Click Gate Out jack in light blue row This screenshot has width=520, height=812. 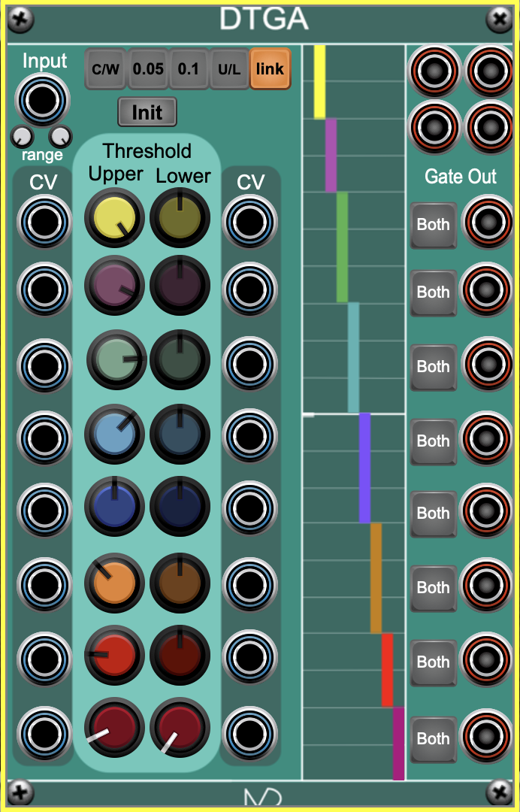487,438
